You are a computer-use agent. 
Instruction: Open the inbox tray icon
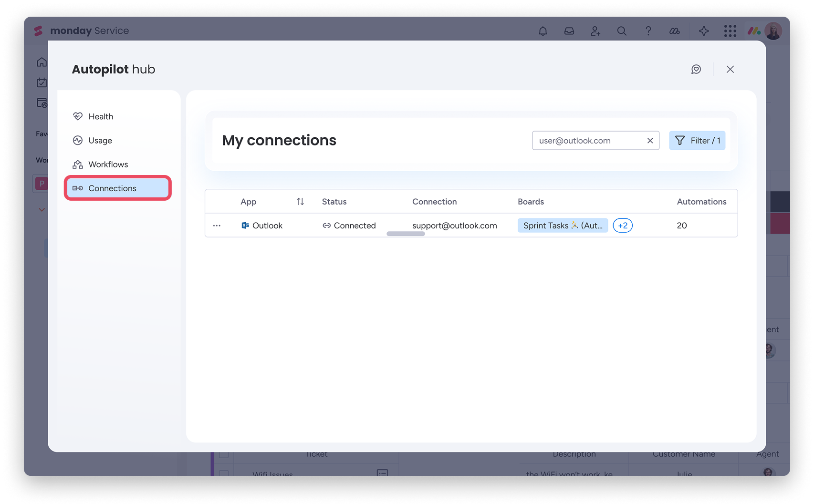(x=569, y=31)
